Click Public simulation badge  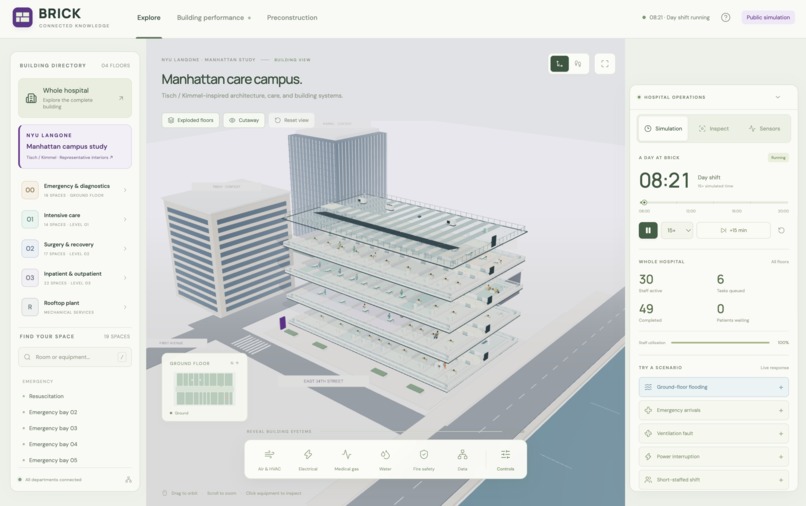(768, 17)
